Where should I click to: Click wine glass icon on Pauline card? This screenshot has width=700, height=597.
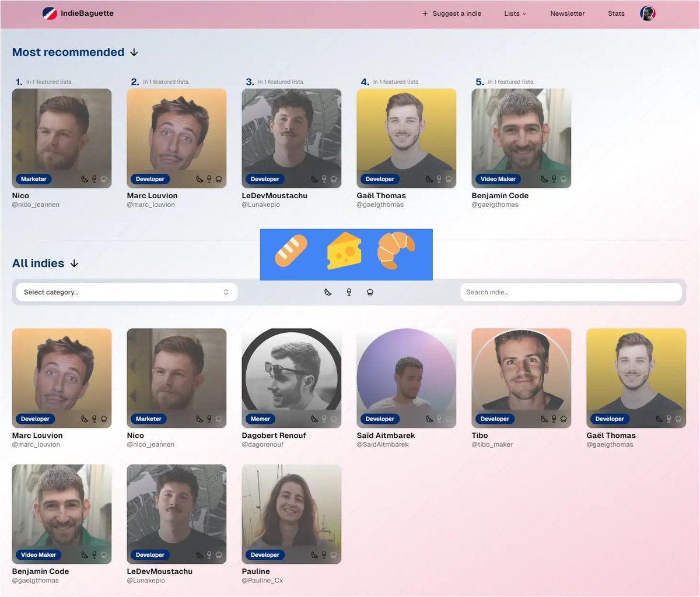click(324, 554)
